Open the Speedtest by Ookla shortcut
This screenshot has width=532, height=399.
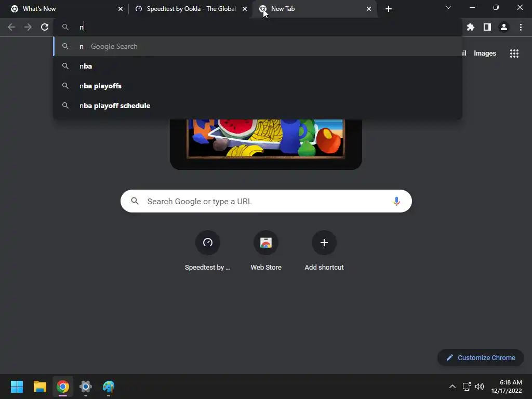point(208,251)
